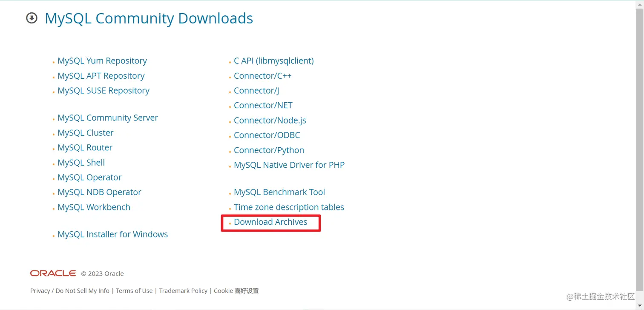Go to MySQL Operator
Image resolution: width=644 pixels, height=310 pixels.
[89, 178]
